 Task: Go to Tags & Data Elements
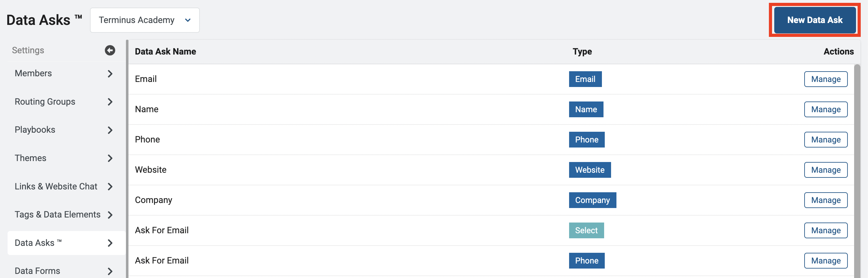(x=58, y=214)
